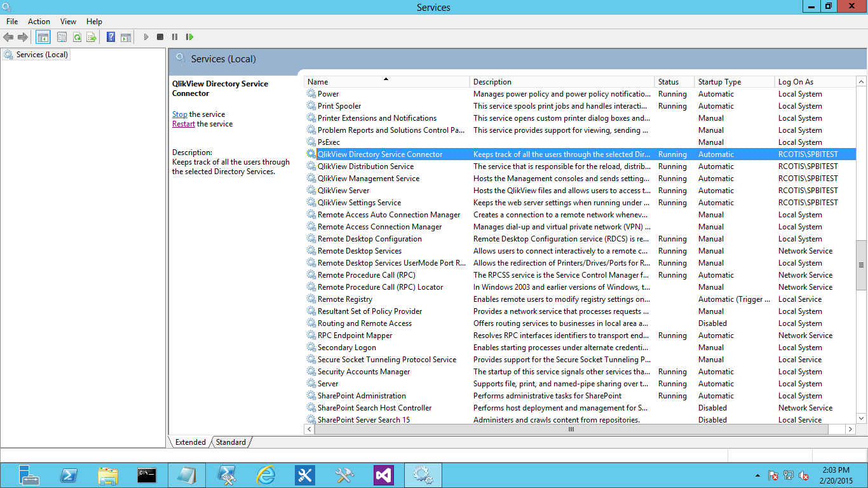Viewport: 868px width, 488px height.
Task: Click the horizontal scrollbar thumb in services list
Action: pyautogui.click(x=571, y=430)
